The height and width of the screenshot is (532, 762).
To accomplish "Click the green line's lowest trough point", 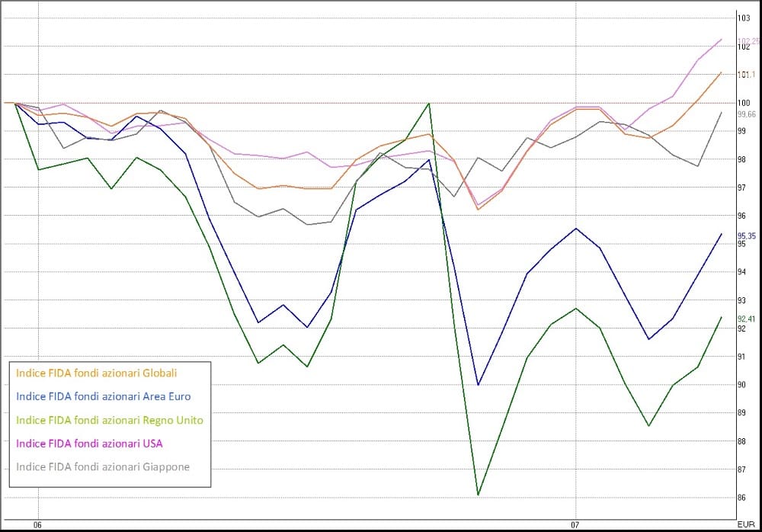I will click(x=479, y=495).
